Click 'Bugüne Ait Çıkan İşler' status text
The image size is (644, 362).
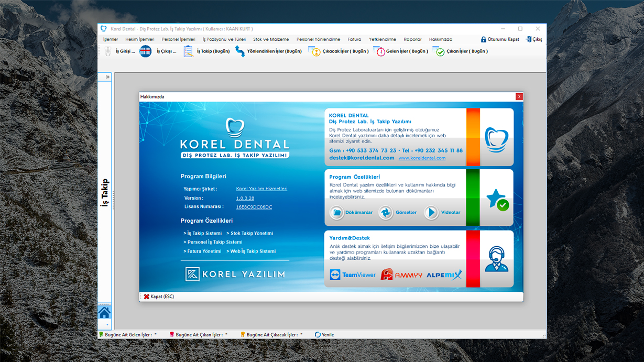199,335
